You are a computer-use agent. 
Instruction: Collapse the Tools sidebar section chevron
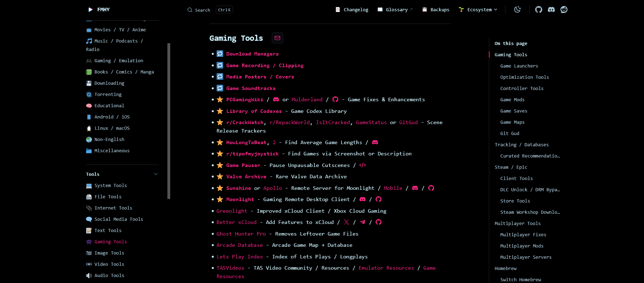pos(156,174)
